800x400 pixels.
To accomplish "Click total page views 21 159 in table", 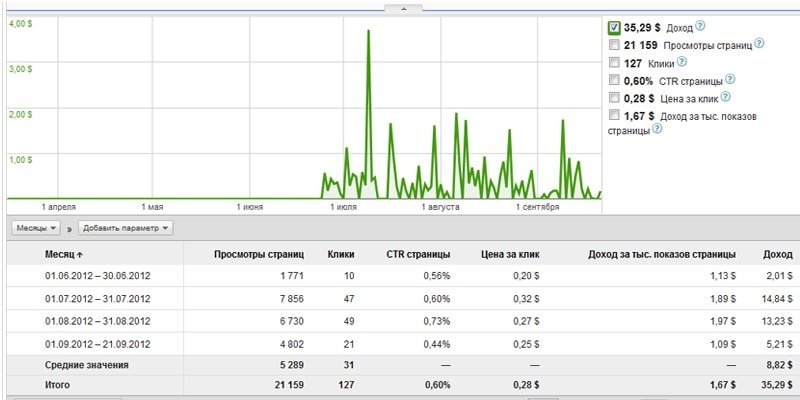I will point(287,385).
